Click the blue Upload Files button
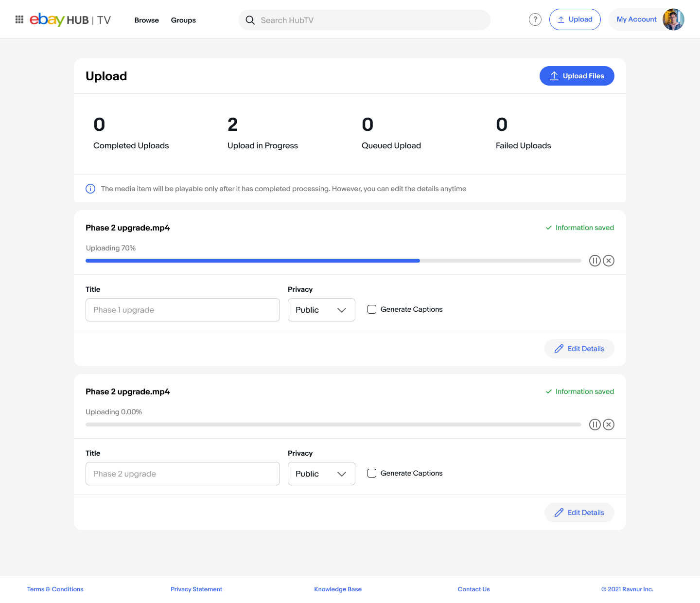Image resolution: width=700 pixels, height=603 pixels. (577, 76)
